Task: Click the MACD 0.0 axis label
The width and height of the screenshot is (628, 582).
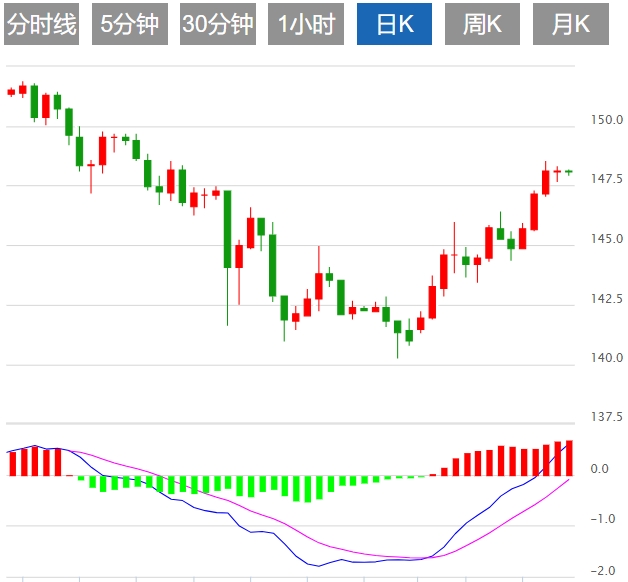Action: pyautogui.click(x=600, y=469)
